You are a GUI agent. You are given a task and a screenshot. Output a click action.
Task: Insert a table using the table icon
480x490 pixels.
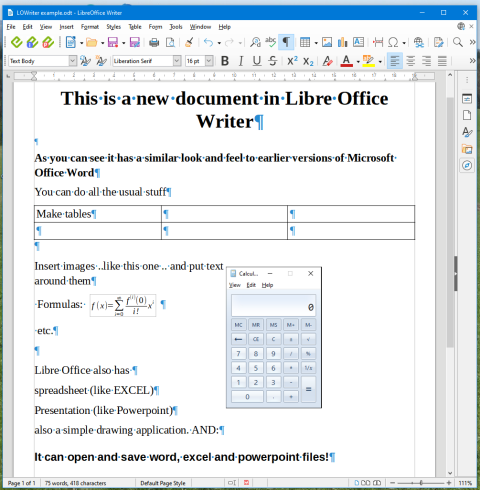[305, 42]
